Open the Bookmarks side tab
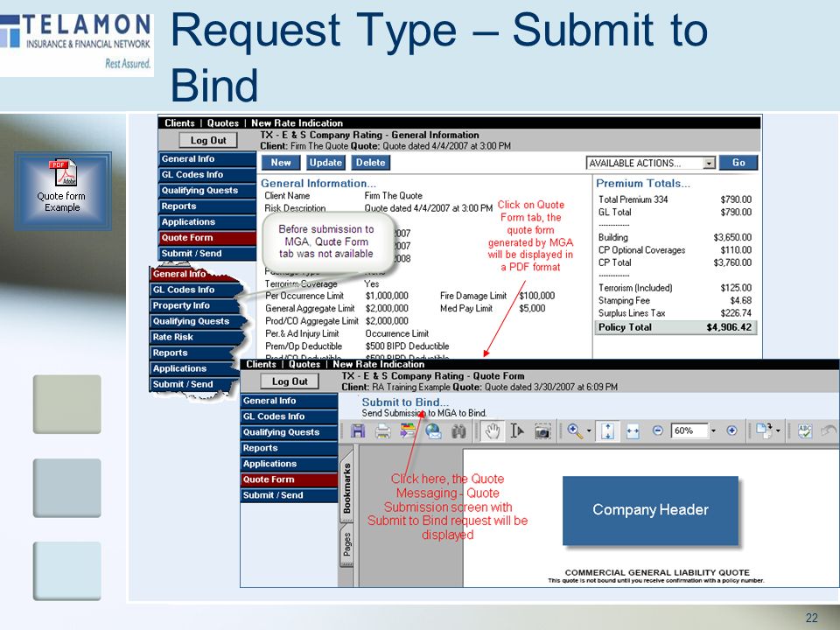The width and height of the screenshot is (840, 630). coord(346,487)
